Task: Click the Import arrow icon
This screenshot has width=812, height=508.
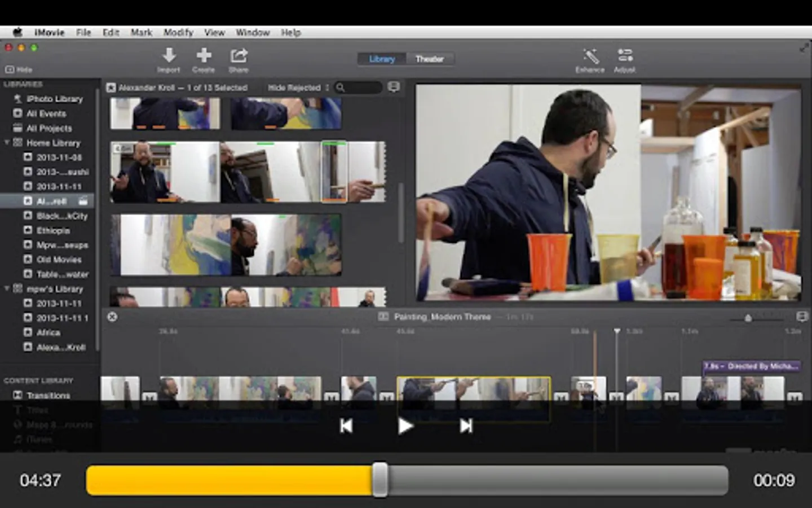Action: click(x=169, y=56)
